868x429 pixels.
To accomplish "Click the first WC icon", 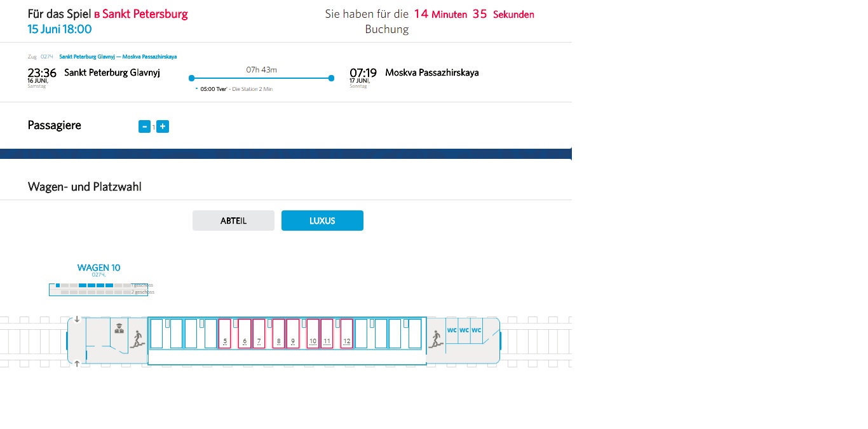I will pos(452,330).
